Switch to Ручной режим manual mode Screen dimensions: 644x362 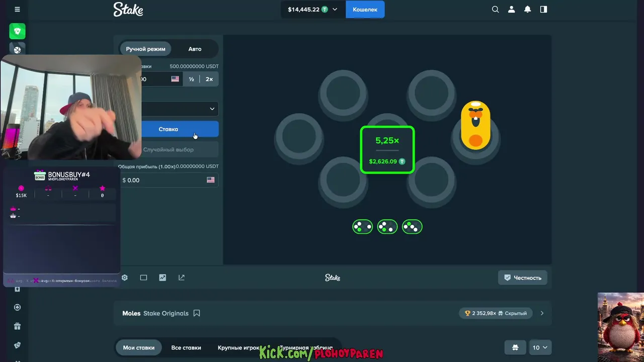tap(145, 49)
